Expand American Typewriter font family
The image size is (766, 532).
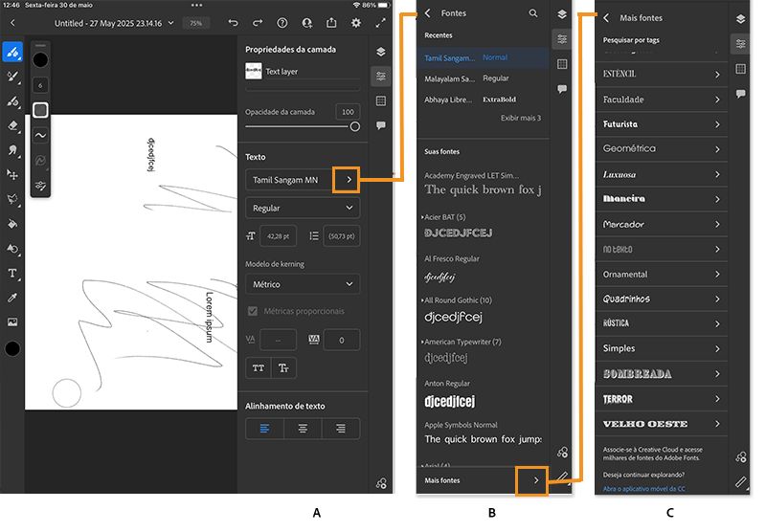point(422,342)
